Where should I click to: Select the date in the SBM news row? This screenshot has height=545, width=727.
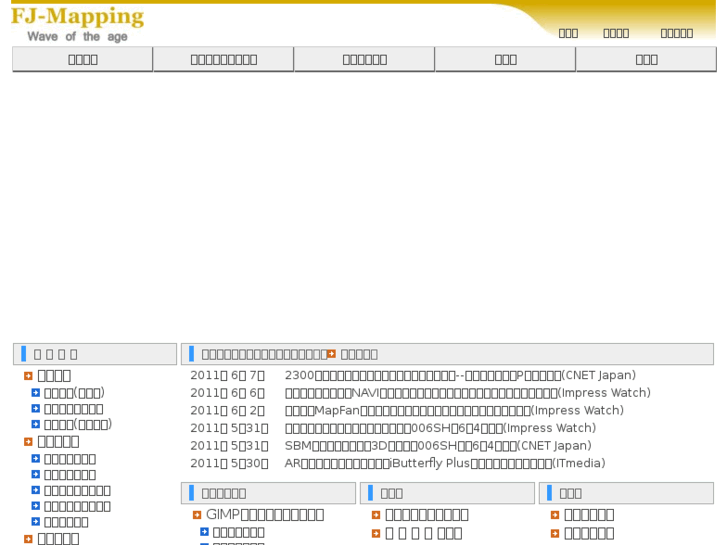click(229, 446)
